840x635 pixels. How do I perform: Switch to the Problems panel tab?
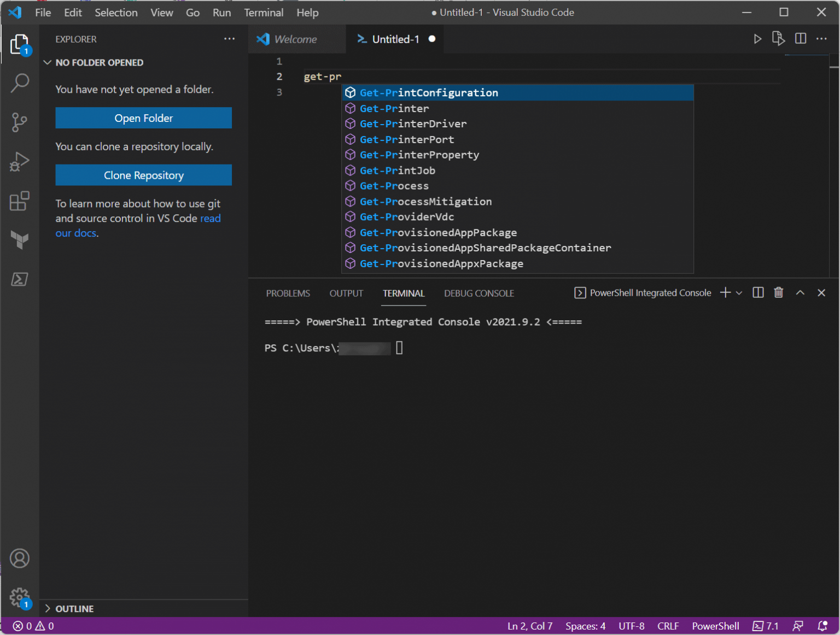coord(288,293)
